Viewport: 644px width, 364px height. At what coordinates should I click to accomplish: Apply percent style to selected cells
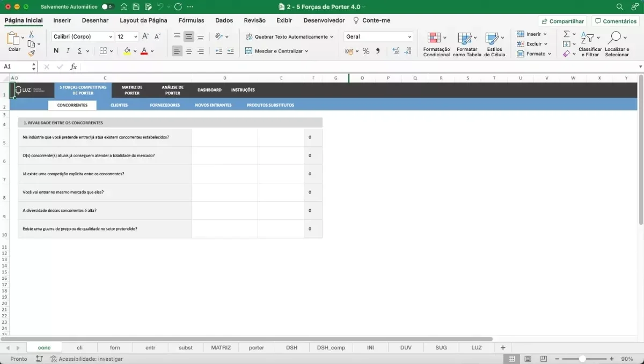point(366,51)
